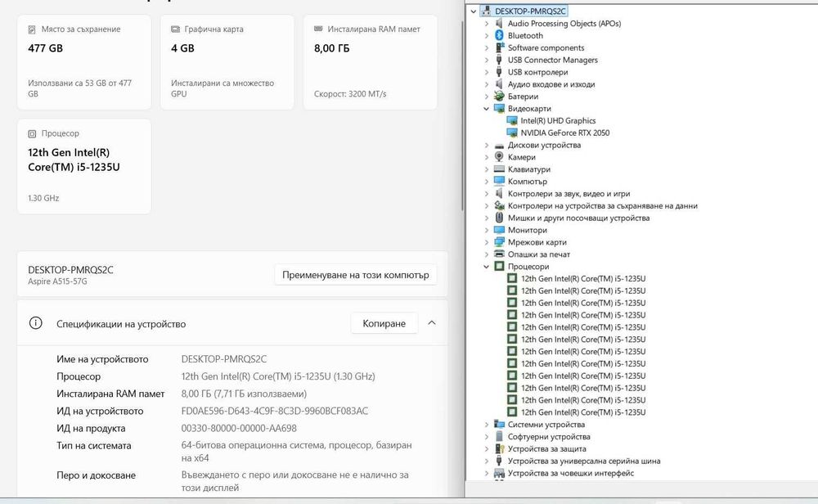
Task: Select the USB контролери category
Action: (537, 72)
